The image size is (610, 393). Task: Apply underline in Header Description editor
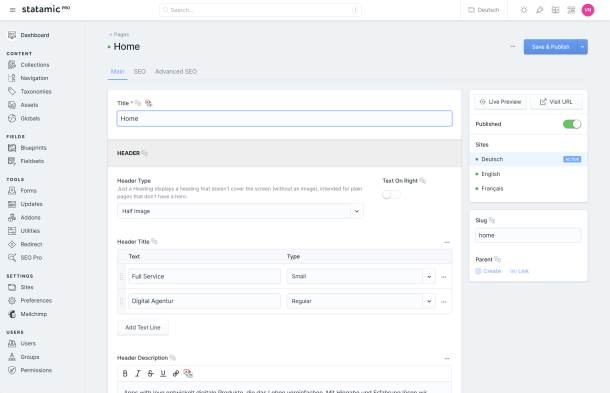(163, 374)
